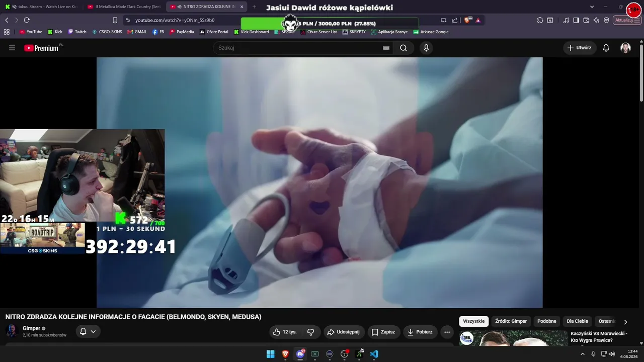Screen dimensions: 644x362
Task: Open the on-screen keyboard in search box
Action: [x=386, y=48]
